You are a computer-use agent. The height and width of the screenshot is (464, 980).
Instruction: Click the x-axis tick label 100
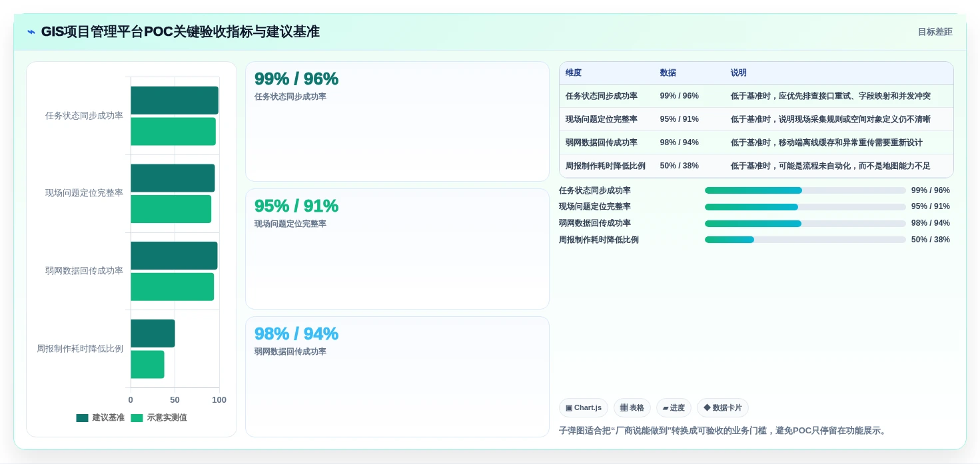coord(219,400)
